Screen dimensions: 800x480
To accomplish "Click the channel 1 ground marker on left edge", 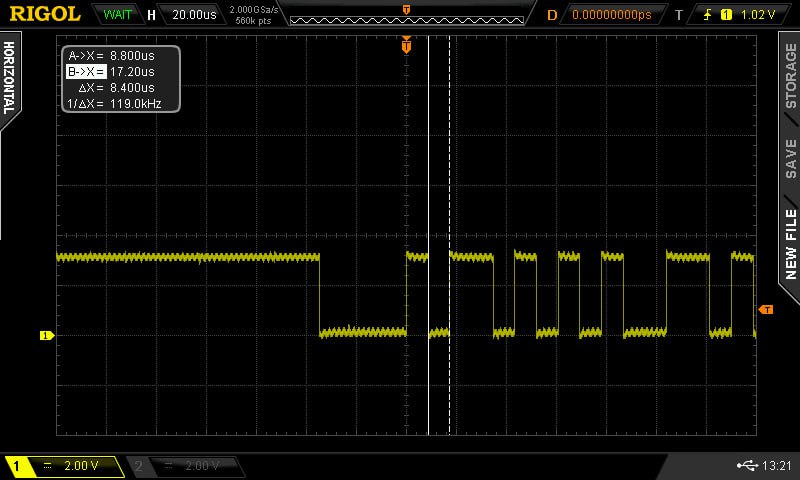I will point(45,336).
